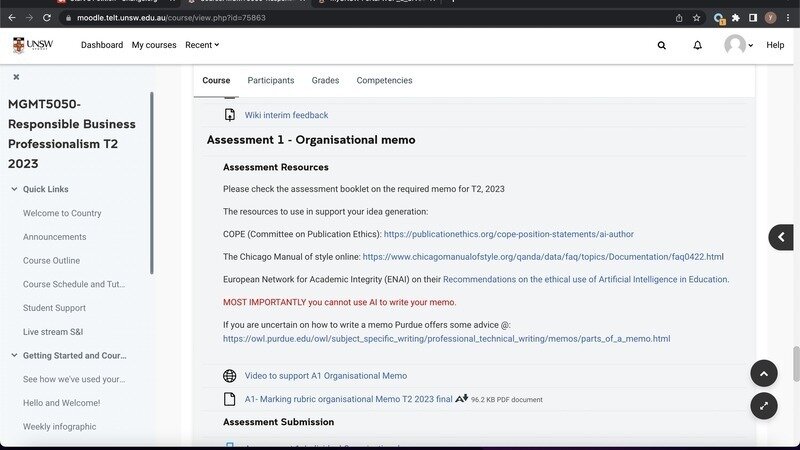Image resolution: width=800 pixels, height=450 pixels.
Task: Click the Assessment 1 - Organisational memo heading
Action: coord(311,140)
